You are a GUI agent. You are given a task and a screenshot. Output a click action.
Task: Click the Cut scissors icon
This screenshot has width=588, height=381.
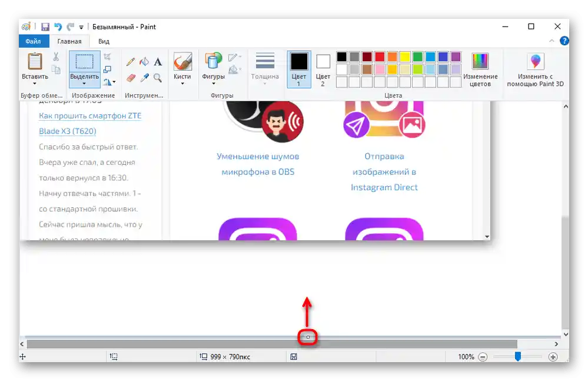click(x=56, y=57)
